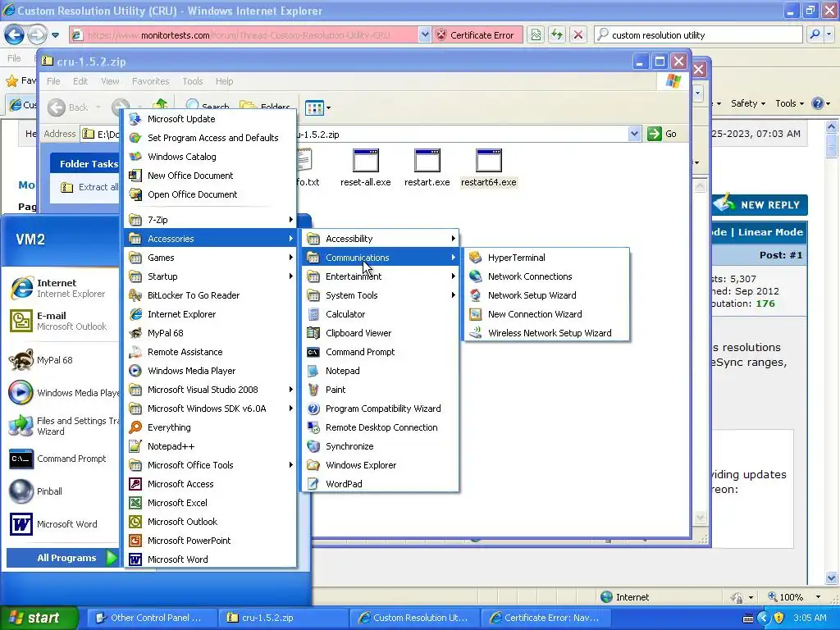Viewport: 840px width, 630px height.
Task: Open Windows Explorer from Accessories
Action: 380,465
